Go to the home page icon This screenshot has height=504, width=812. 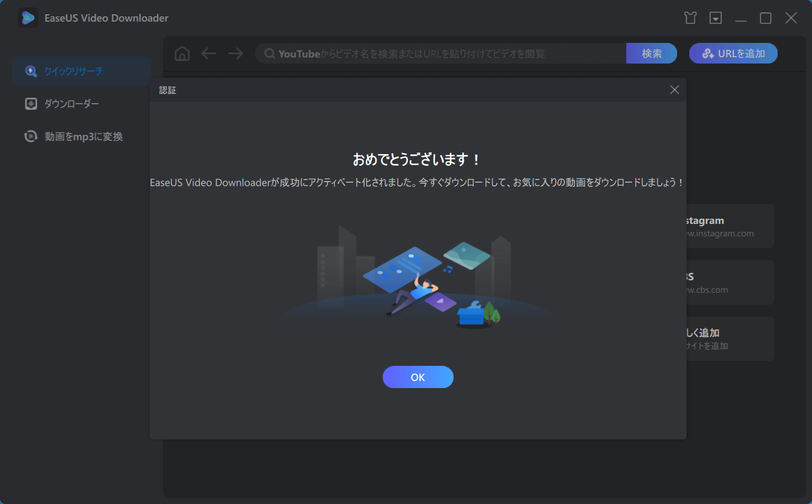point(182,53)
